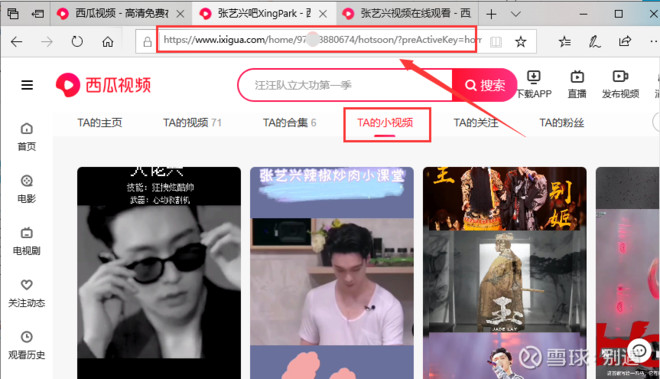Open the favorites list icon
This screenshot has height=379, width=660.
(x=565, y=41)
